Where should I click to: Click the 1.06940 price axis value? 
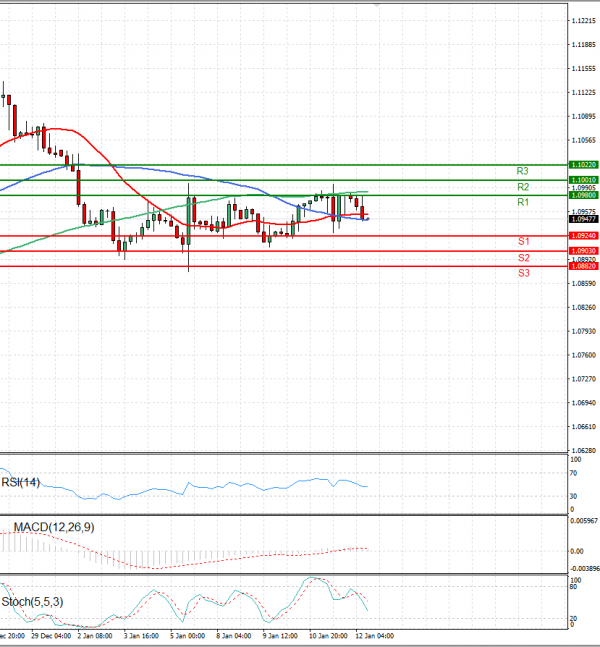click(583, 403)
